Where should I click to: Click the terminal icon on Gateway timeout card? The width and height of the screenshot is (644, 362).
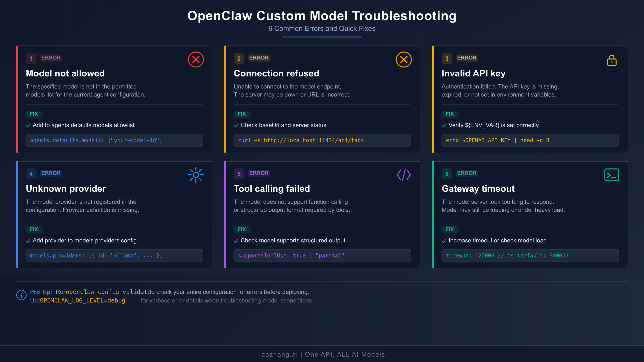(612, 175)
